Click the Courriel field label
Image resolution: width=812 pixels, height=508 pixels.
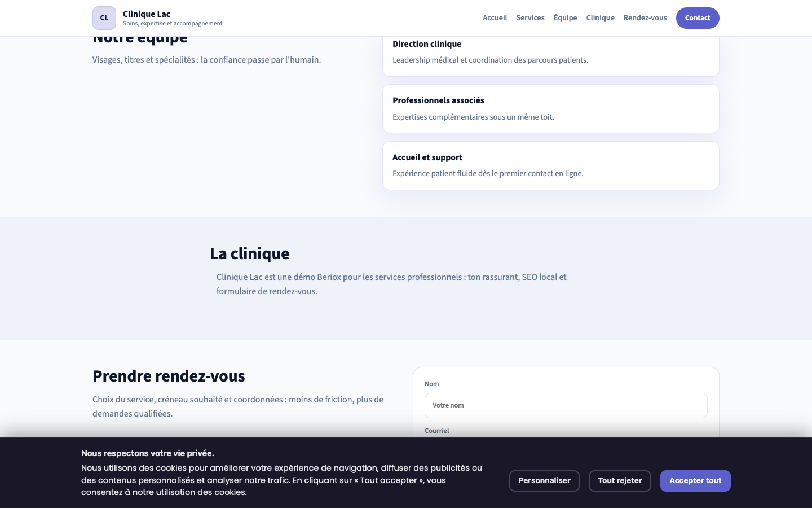(437, 431)
